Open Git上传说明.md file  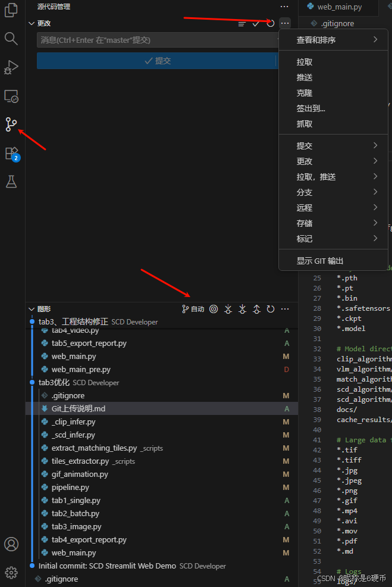point(162,409)
